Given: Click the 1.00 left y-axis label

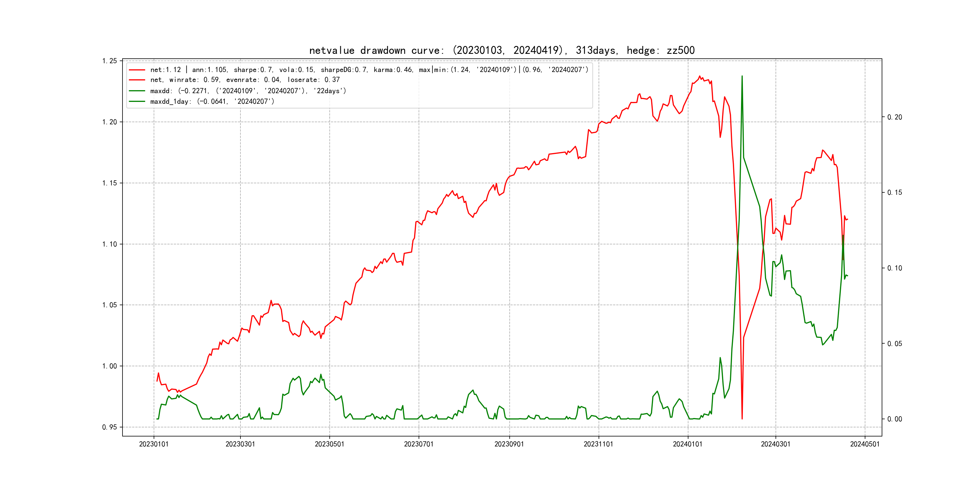Looking at the screenshot, I should tap(109, 366).
